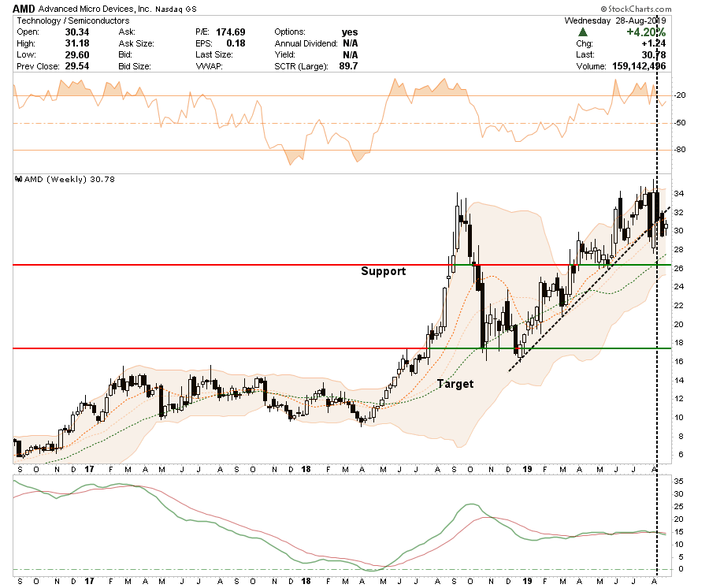709x588 pixels.
Task: Click the P/E value 174.69
Action: pos(231,32)
